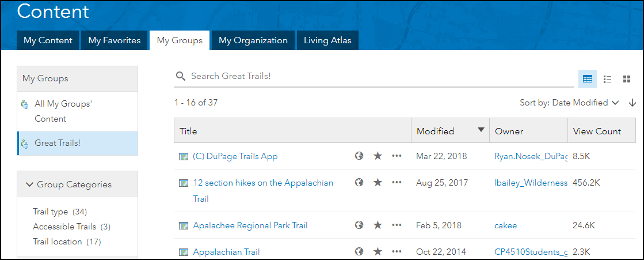This screenshot has width=644, height=260.
Task: Click sharing globe icon for DuPage Trails App
Action: [x=359, y=156]
